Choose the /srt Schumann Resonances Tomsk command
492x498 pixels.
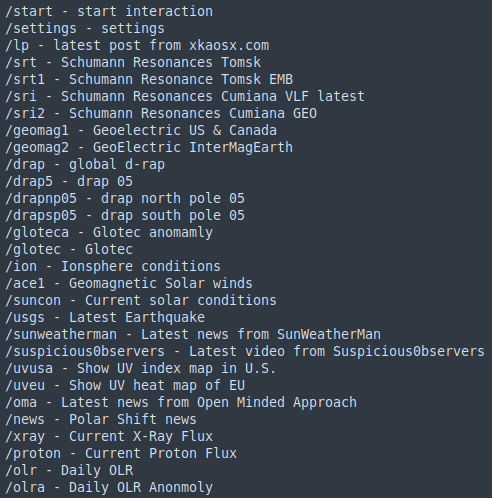pyautogui.click(x=133, y=63)
